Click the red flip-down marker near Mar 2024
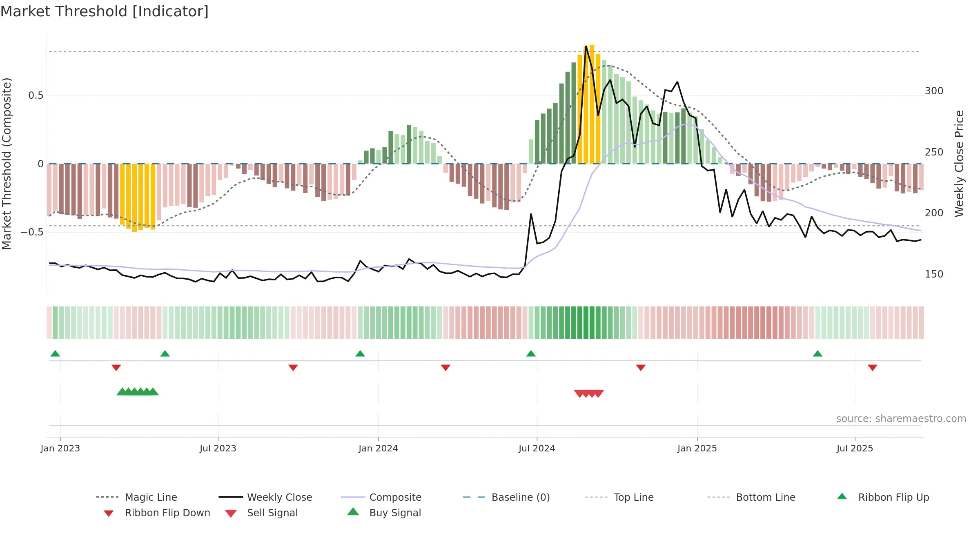980x551 pixels. [445, 368]
